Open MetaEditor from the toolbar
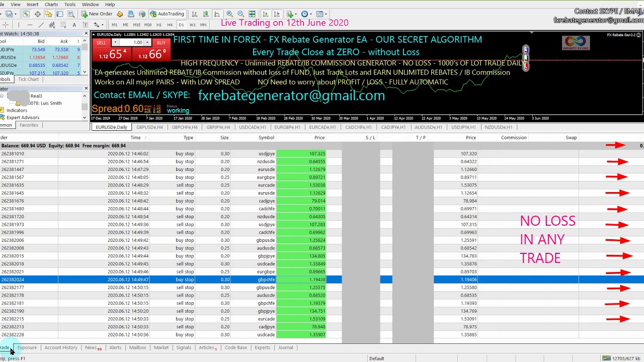Viewport: 644px width, 362px height. pos(120,14)
